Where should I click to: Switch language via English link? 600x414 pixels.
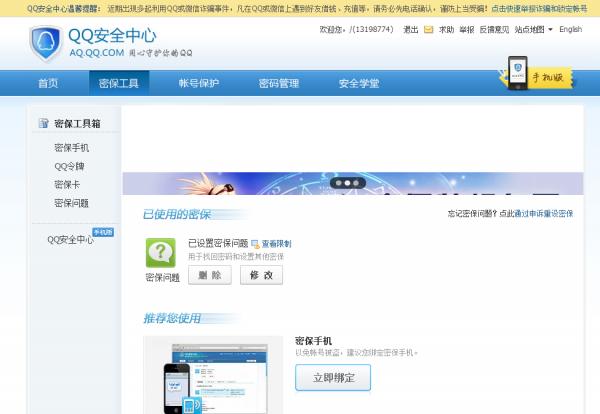click(x=571, y=29)
